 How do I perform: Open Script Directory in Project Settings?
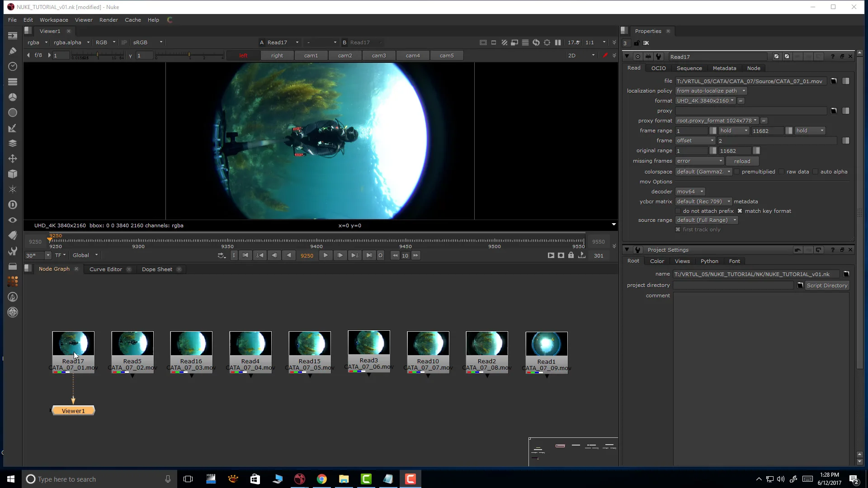click(x=827, y=285)
